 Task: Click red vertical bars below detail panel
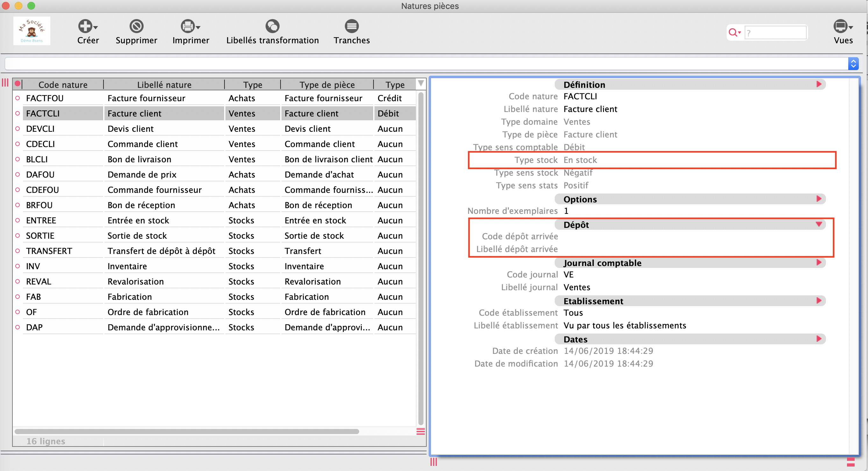434,462
